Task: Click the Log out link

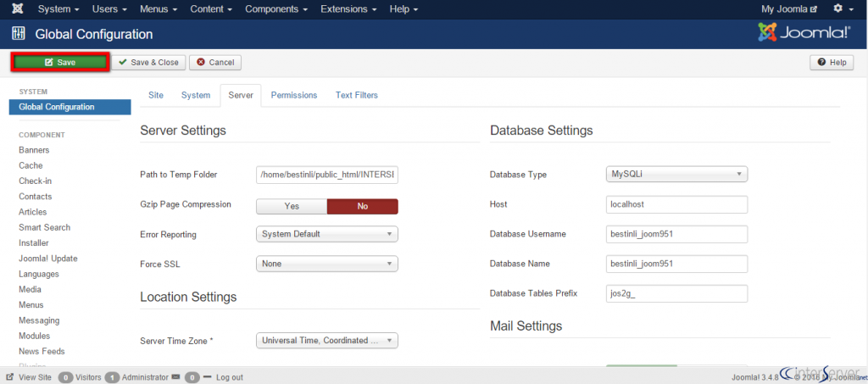Action: click(x=229, y=377)
